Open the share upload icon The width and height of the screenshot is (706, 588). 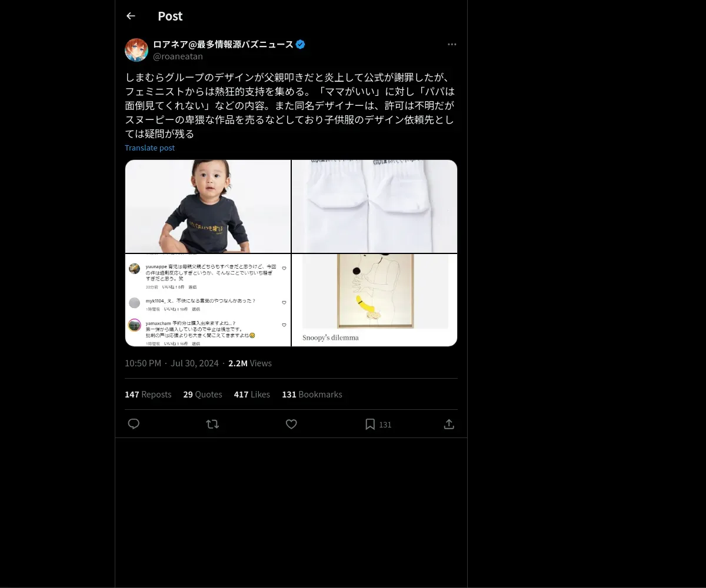click(449, 424)
